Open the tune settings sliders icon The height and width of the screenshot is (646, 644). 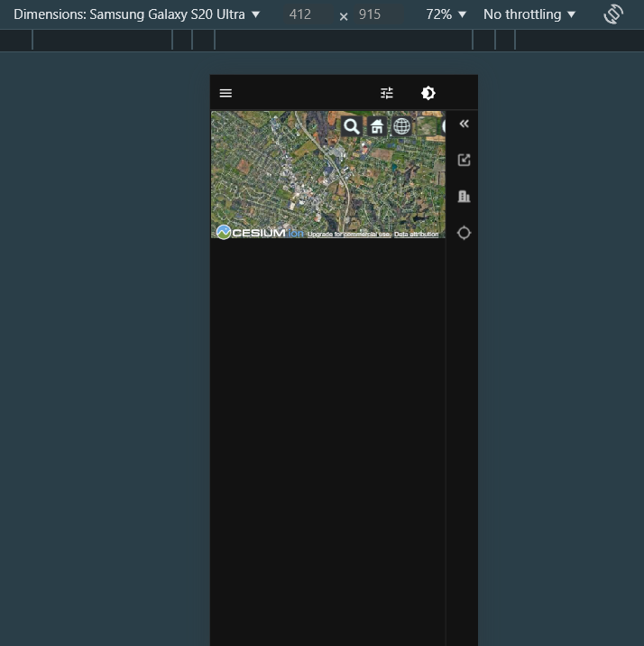click(x=387, y=93)
